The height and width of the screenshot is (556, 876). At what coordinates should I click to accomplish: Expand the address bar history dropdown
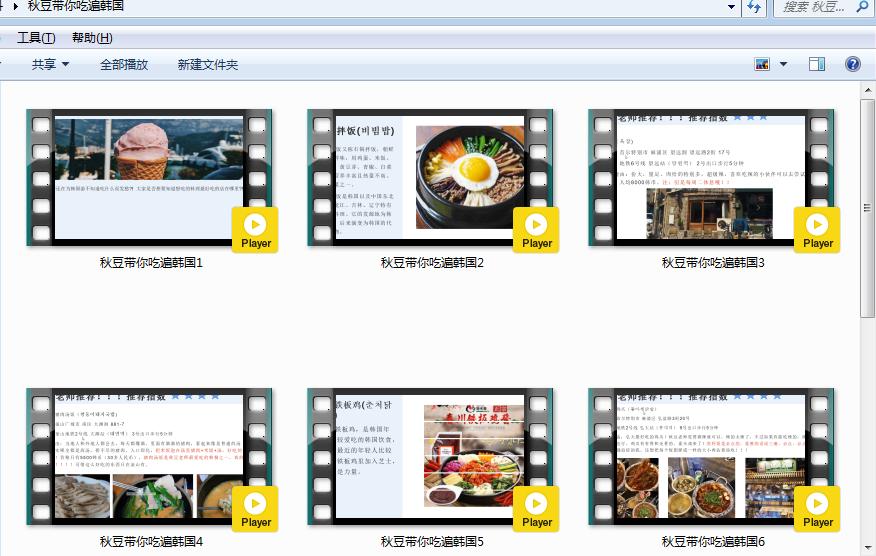(731, 7)
